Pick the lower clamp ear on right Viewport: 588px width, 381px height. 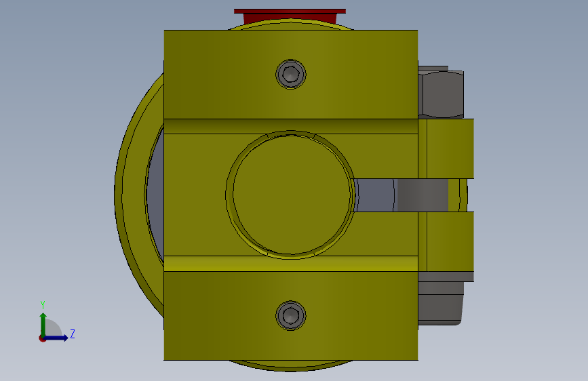[x=446, y=241]
